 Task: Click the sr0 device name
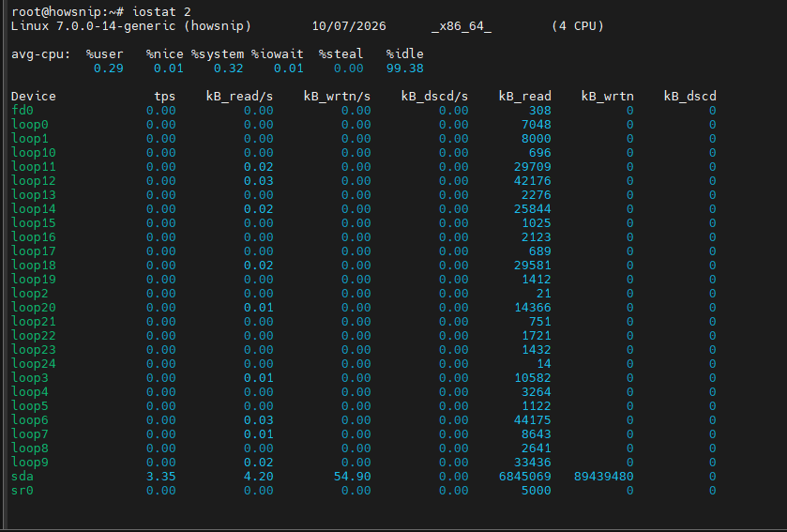coord(23,490)
